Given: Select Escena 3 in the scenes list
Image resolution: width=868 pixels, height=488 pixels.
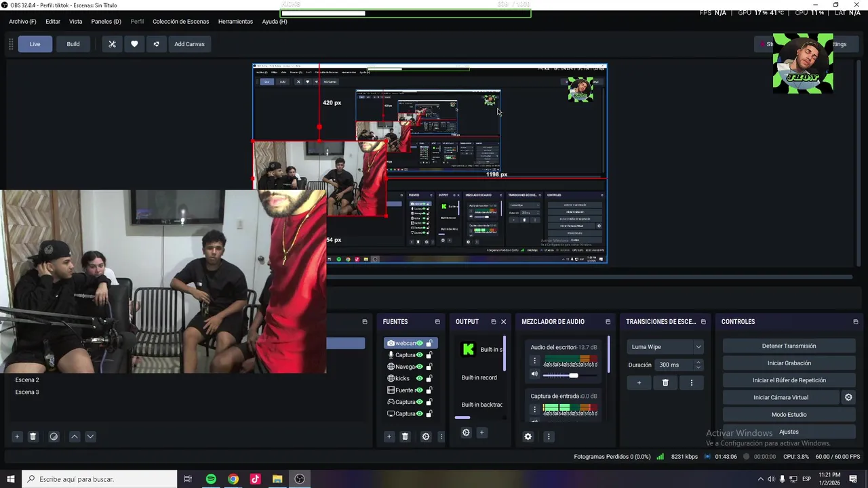Looking at the screenshot, I should point(27,392).
